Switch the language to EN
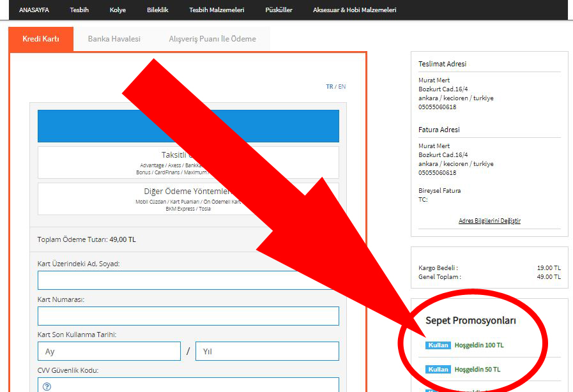The image size is (573, 392). tap(342, 87)
